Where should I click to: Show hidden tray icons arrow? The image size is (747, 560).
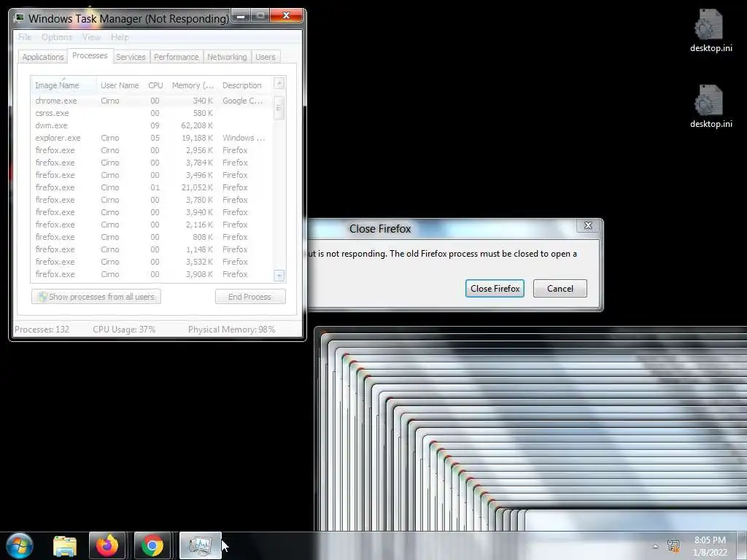pos(656,546)
